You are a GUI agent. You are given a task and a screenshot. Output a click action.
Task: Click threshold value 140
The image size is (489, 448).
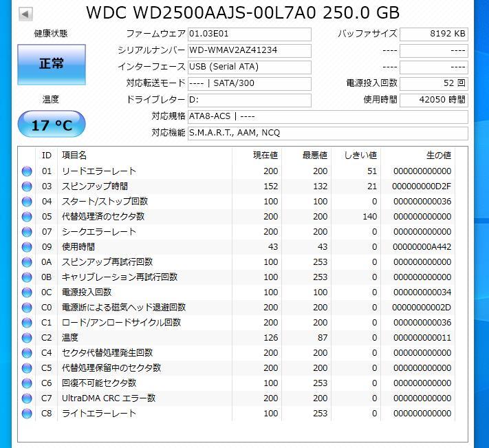[370, 217]
